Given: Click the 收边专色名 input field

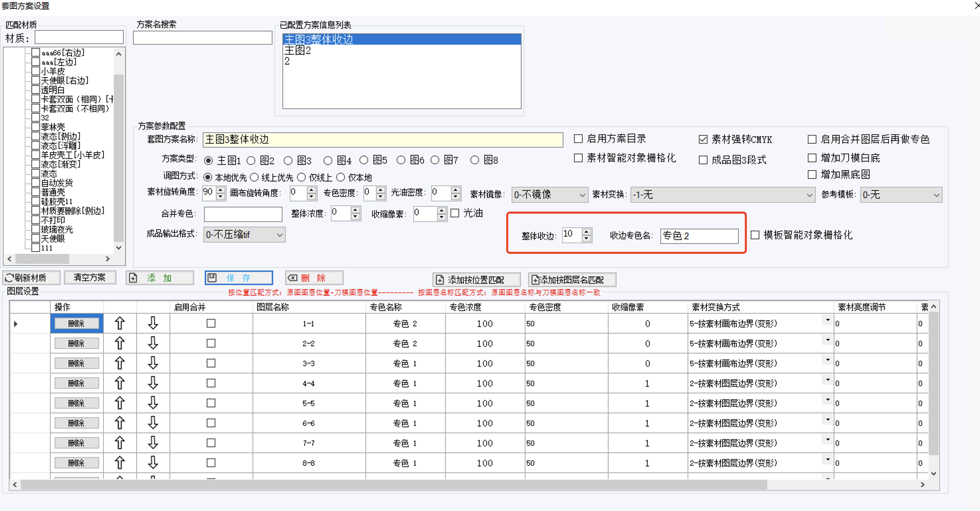Looking at the screenshot, I should click(699, 236).
